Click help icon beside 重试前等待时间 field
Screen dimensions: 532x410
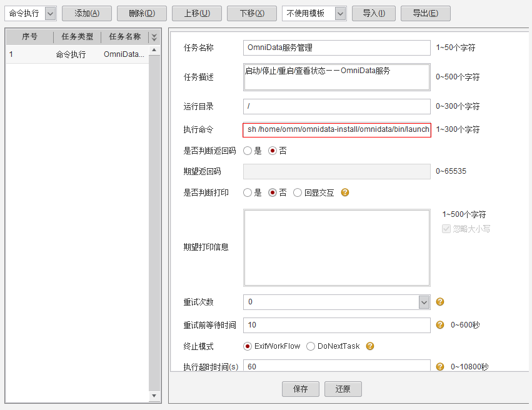(440, 325)
